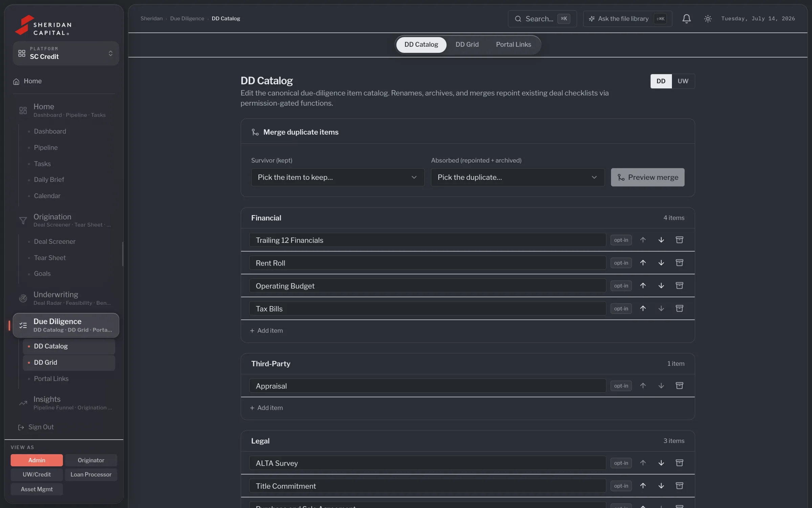Toggle opt-in for Operating Budget

[x=621, y=285]
